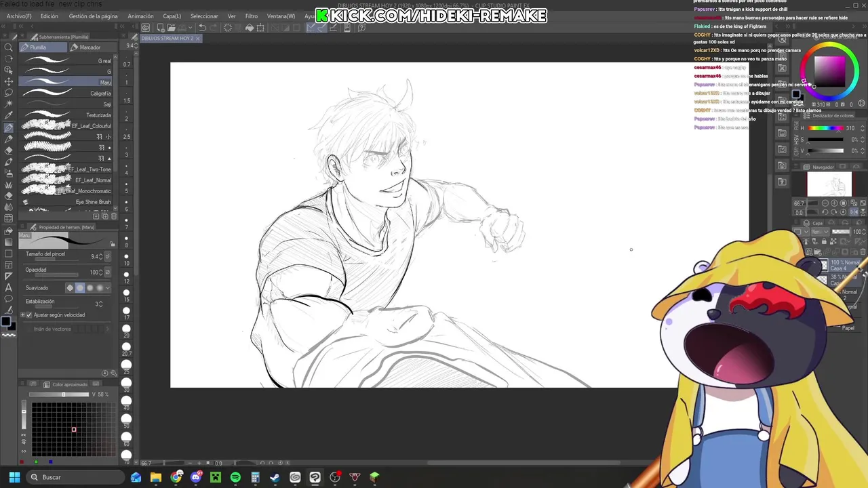Switch to the Marcador sub tool group
Viewport: 868px width, 488px height.
92,47
